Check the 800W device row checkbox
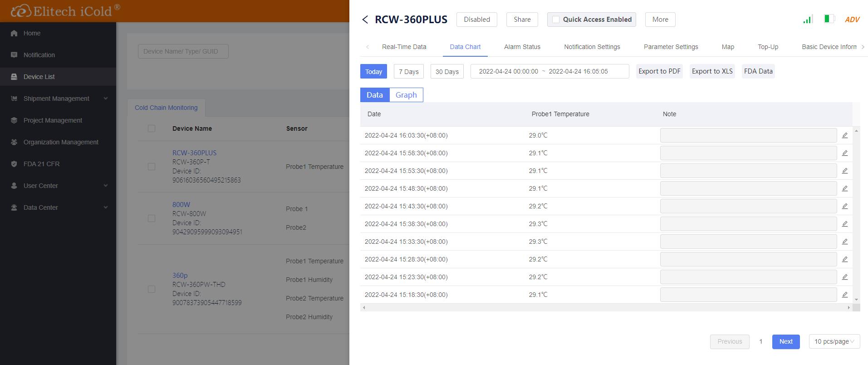This screenshot has width=868, height=365. pos(152,218)
